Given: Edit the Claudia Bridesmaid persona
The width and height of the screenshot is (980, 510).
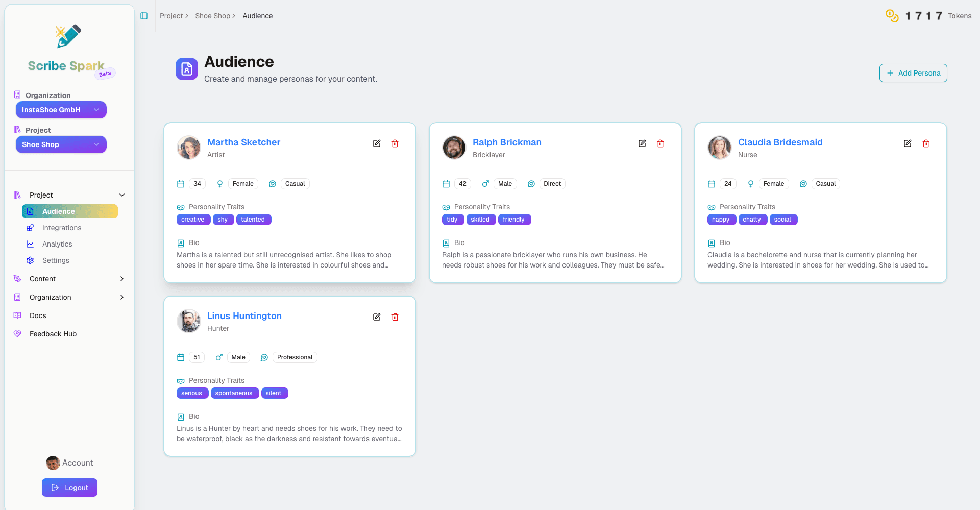Looking at the screenshot, I should pyautogui.click(x=907, y=143).
